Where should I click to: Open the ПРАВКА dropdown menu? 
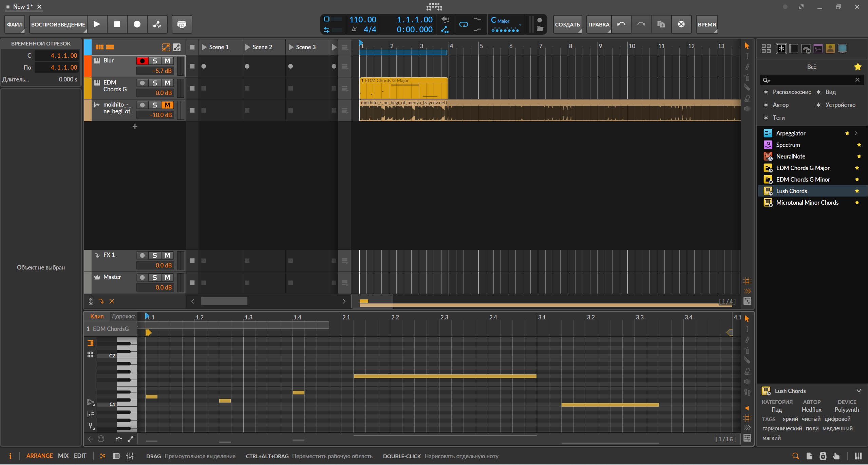599,24
